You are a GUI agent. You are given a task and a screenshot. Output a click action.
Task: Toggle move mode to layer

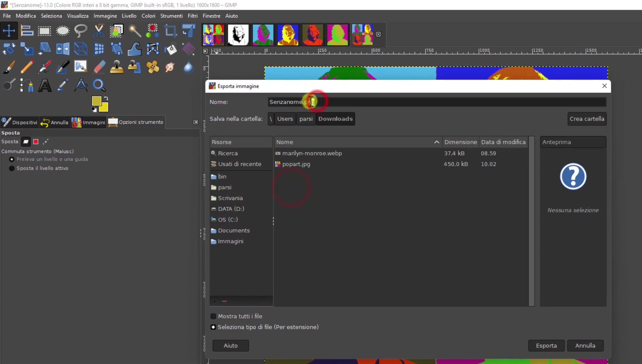26,142
